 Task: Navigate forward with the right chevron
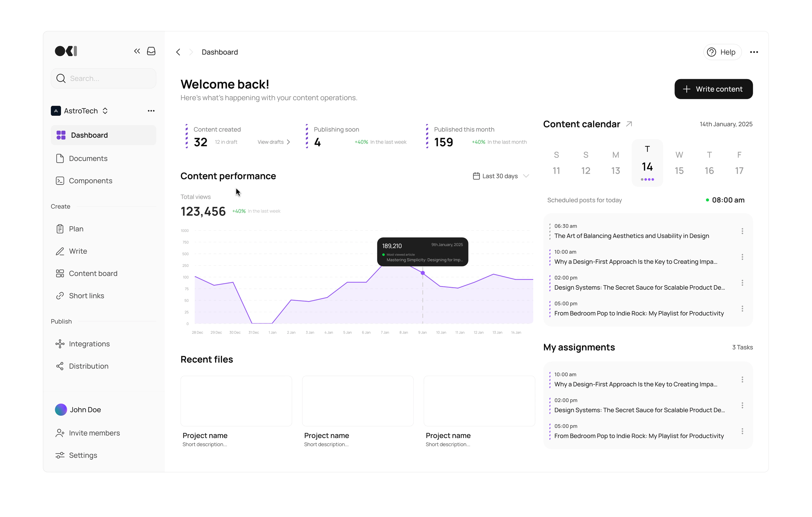pos(191,52)
